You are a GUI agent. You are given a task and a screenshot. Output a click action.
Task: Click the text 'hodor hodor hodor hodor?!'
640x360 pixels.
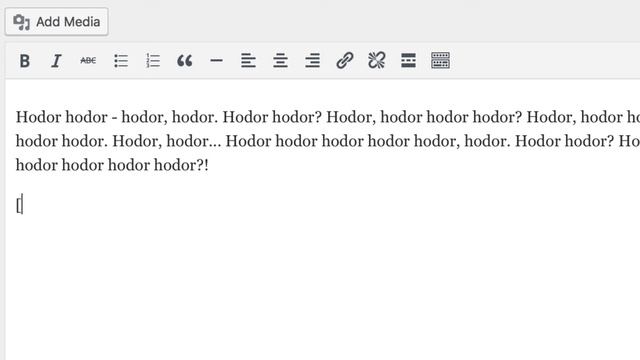(x=112, y=165)
